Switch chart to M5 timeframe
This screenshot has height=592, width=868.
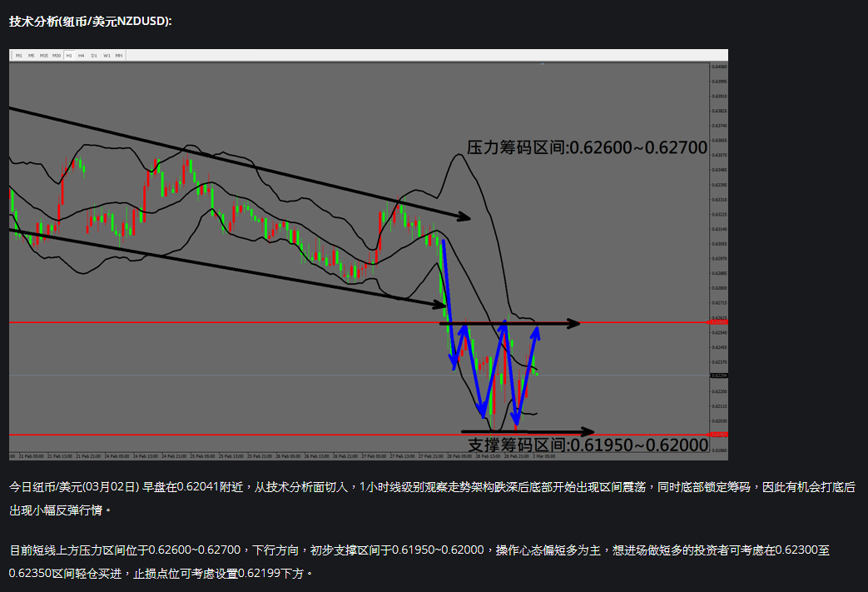coord(31,56)
